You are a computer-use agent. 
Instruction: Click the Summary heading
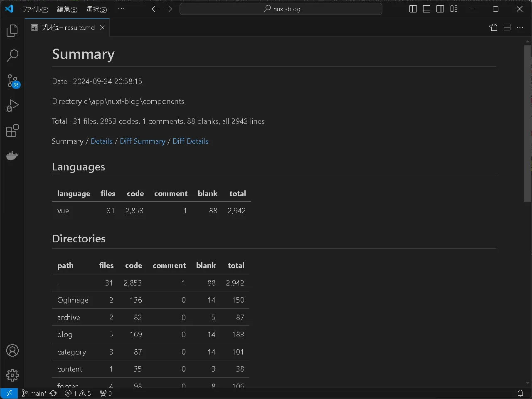tap(83, 54)
